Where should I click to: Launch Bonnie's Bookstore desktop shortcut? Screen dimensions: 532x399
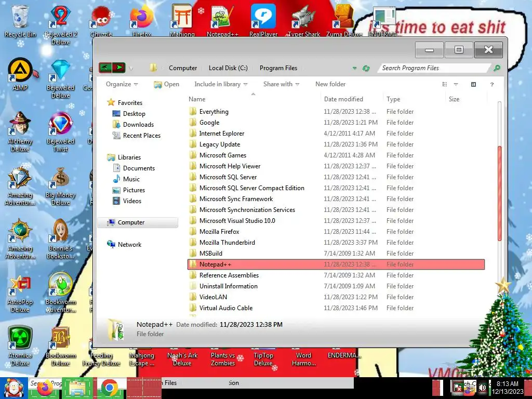coord(60,240)
